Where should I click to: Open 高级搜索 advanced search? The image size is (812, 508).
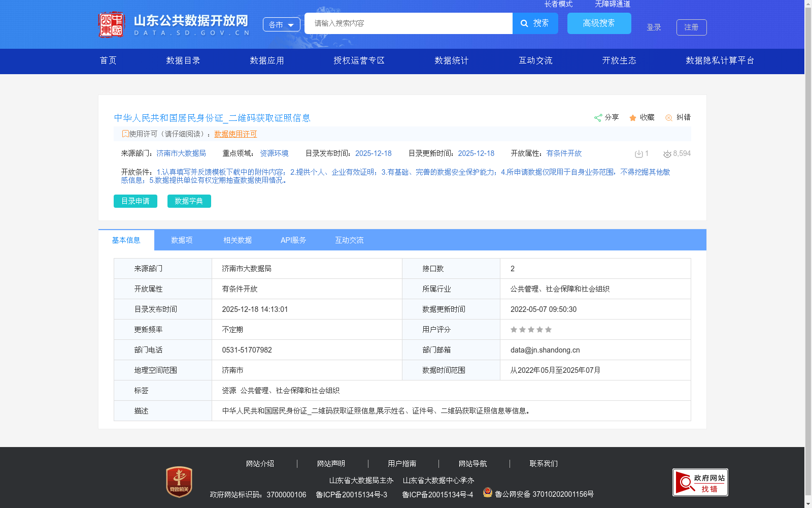pos(599,23)
